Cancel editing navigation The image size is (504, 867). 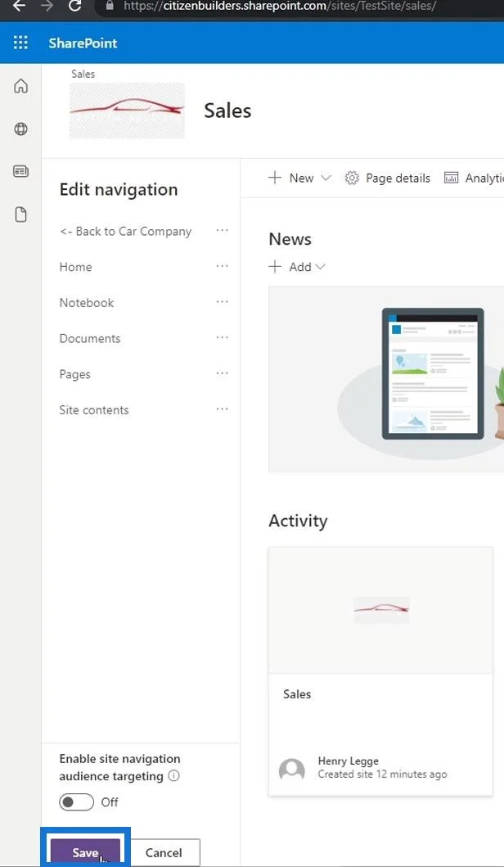[164, 852]
